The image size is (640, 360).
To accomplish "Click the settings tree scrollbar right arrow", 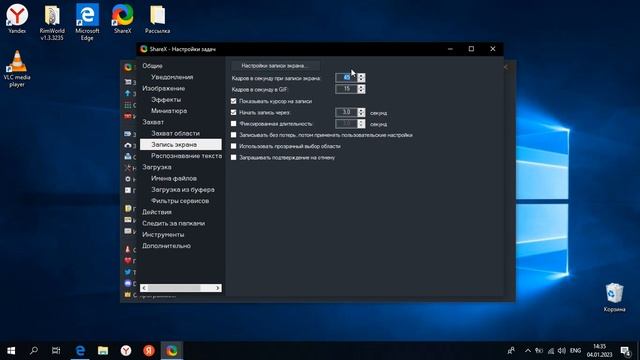I will (x=218, y=288).
